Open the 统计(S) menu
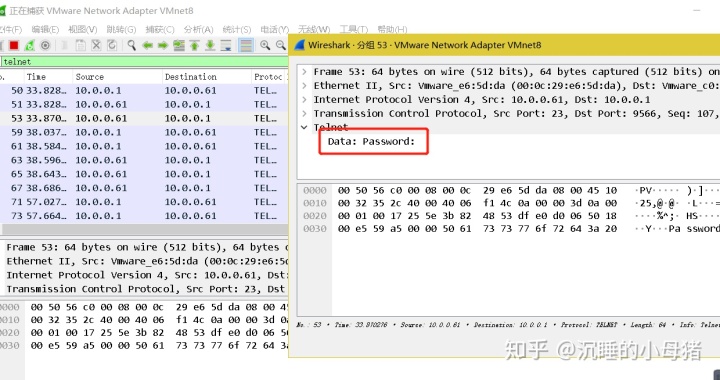 pos(237,29)
